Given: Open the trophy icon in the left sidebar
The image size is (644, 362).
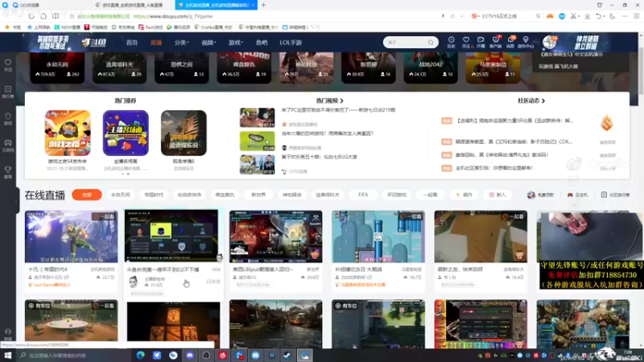Looking at the screenshot, I should coord(8,172).
